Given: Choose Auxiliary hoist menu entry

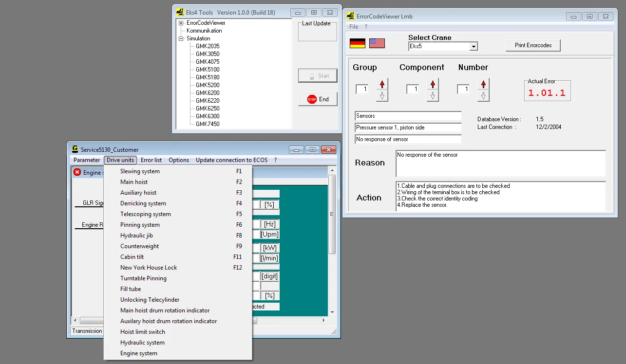Looking at the screenshot, I should pyautogui.click(x=178, y=193).
